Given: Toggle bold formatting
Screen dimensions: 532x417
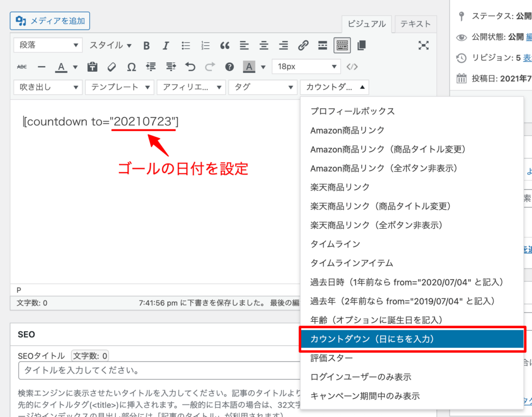Looking at the screenshot, I should (147, 46).
